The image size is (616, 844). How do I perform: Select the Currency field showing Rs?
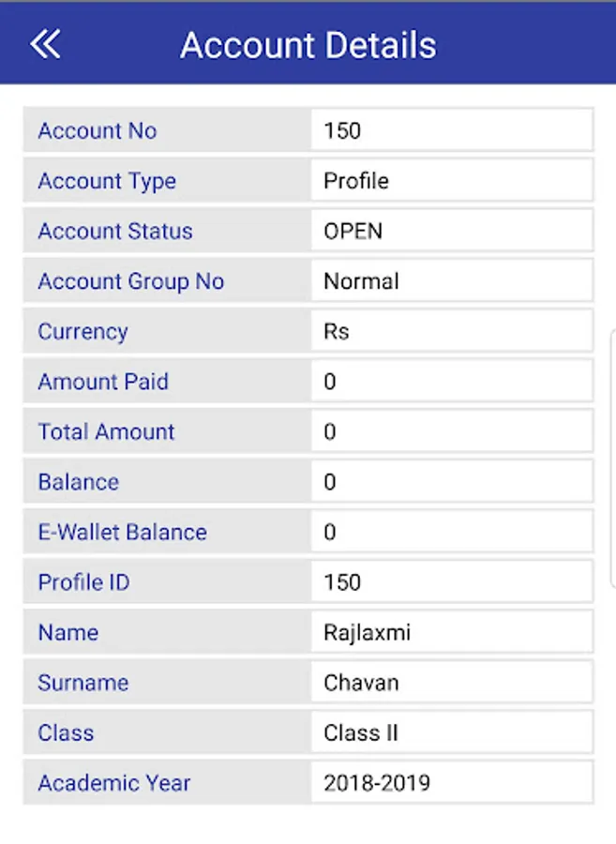tap(452, 331)
